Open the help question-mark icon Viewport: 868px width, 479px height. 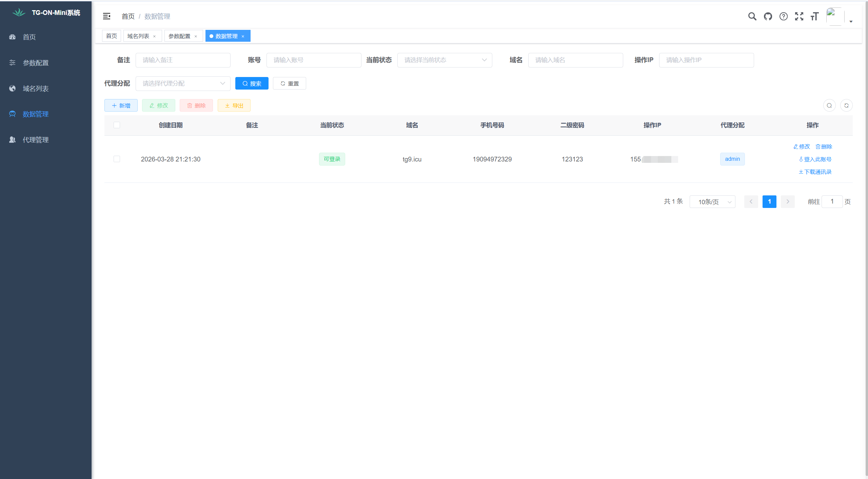783,16
